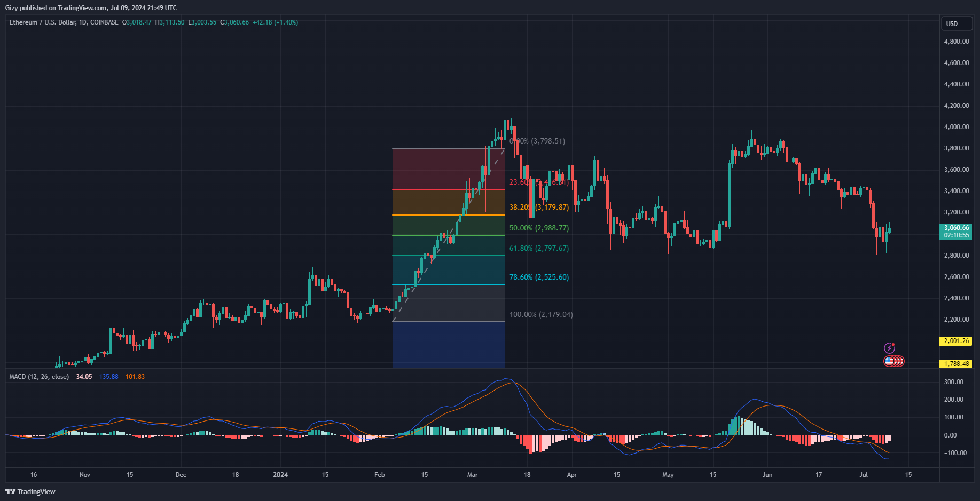Open the purple lightning bolt news event icon

[x=889, y=348]
